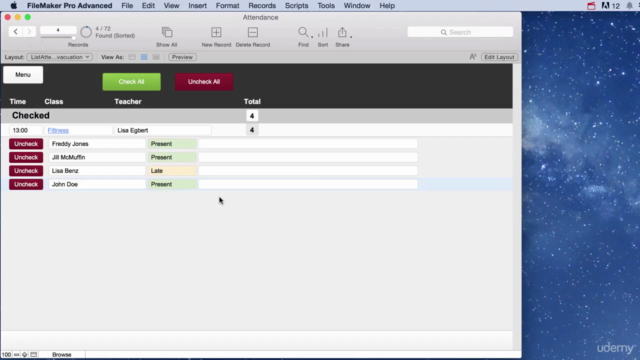
Task: Open the Insert menu
Action: (198, 6)
